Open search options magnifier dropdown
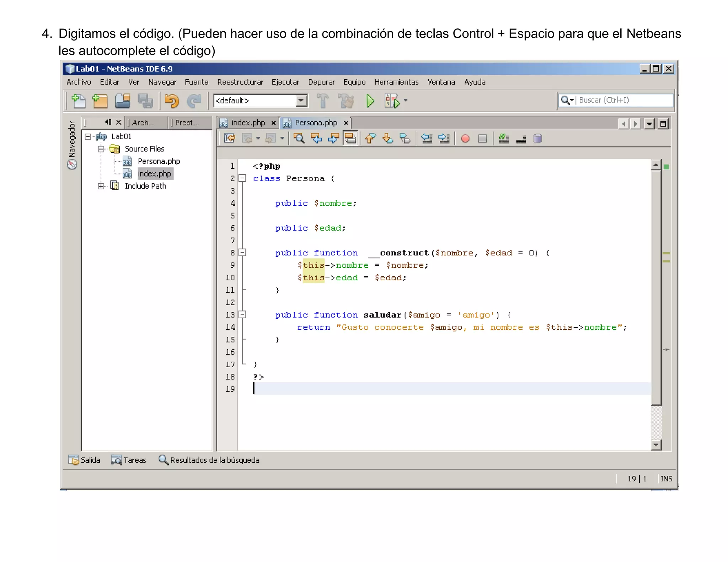The image size is (728, 562). (x=567, y=100)
